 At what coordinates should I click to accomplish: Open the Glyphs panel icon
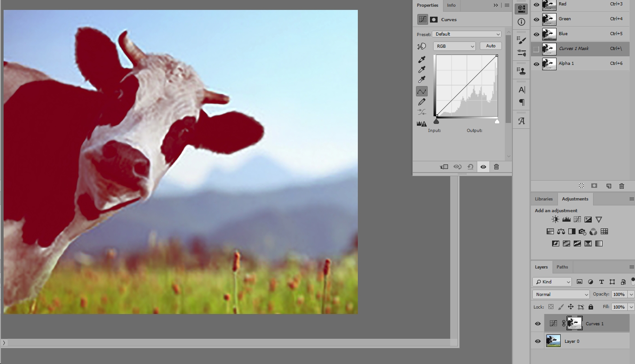pos(521,121)
